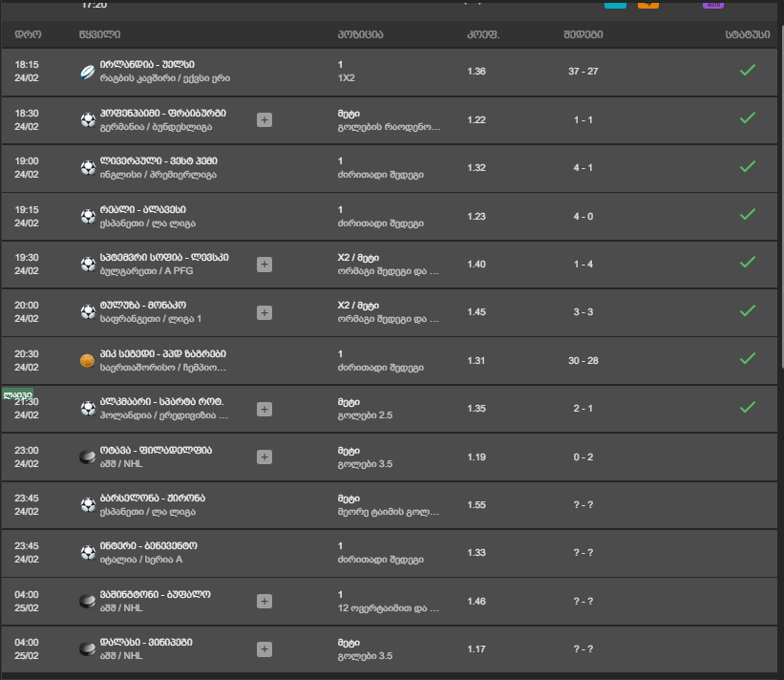The width and height of the screenshot is (784, 680).
Task: Expand plus button in 23:00 NHL row
Action: (265, 457)
